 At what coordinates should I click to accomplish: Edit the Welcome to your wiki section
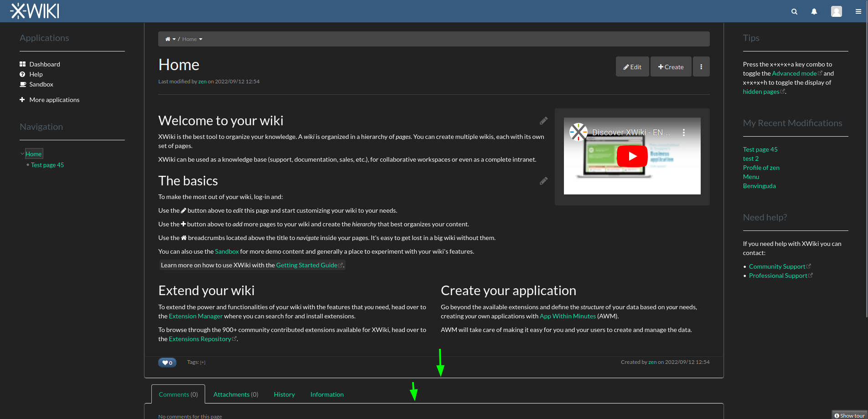pos(543,121)
